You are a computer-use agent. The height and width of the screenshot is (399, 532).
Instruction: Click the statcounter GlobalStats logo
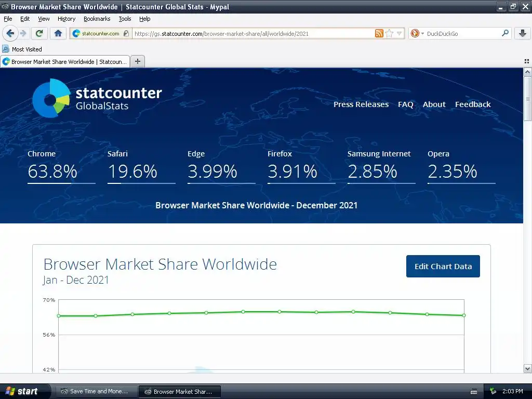pos(97,98)
